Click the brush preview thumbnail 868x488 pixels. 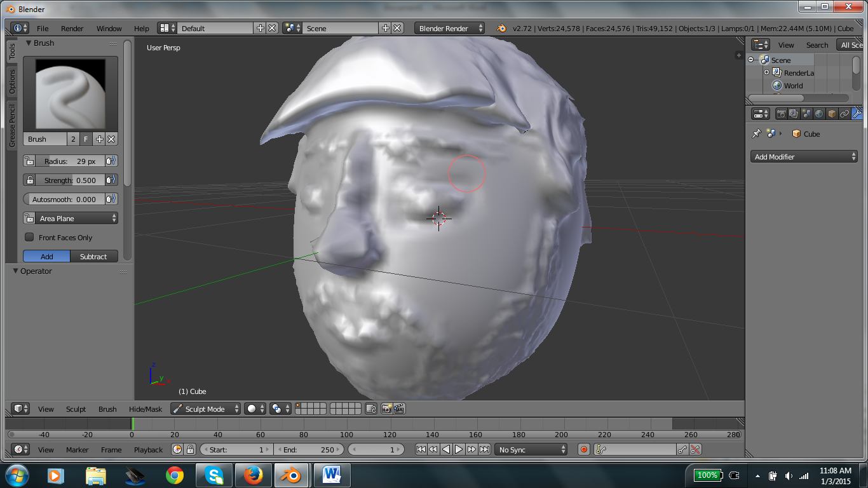[71, 94]
